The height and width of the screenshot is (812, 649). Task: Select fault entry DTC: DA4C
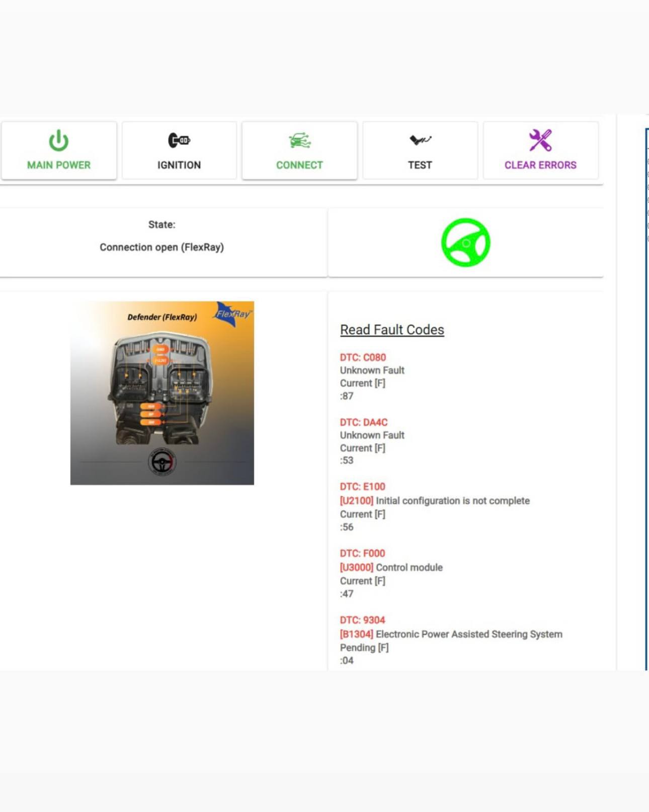pyautogui.click(x=363, y=422)
